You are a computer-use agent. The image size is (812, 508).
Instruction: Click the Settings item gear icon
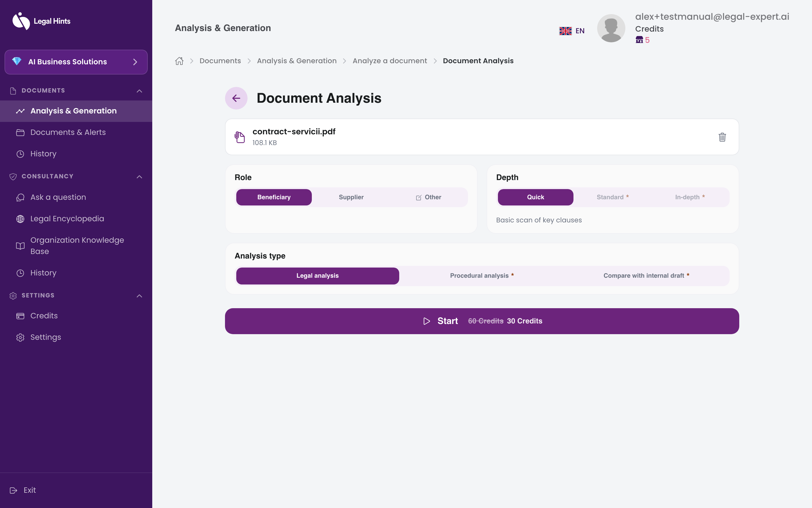21,337
